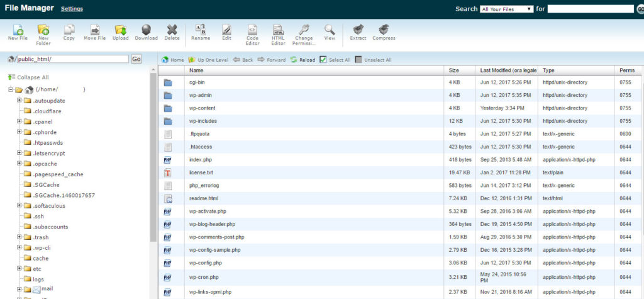This screenshot has height=299, width=644.
Task: Select the wp-links-opml.php file name
Action: (x=210, y=293)
